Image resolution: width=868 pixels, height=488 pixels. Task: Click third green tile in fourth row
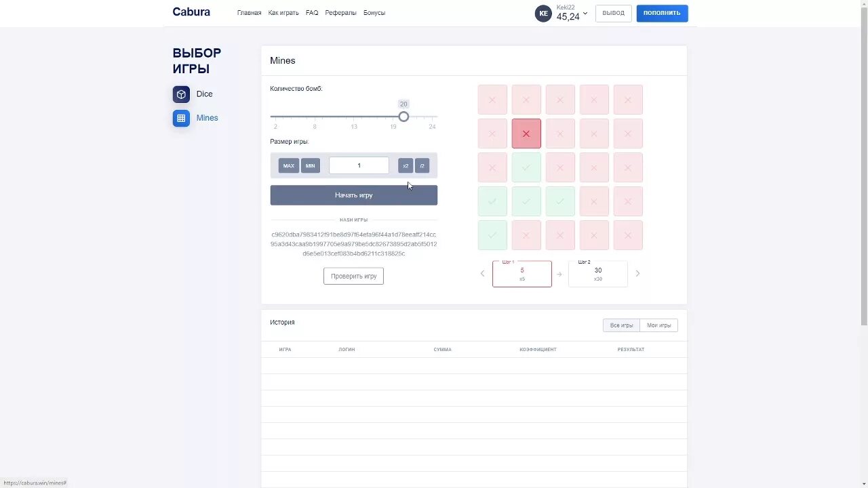click(x=560, y=201)
